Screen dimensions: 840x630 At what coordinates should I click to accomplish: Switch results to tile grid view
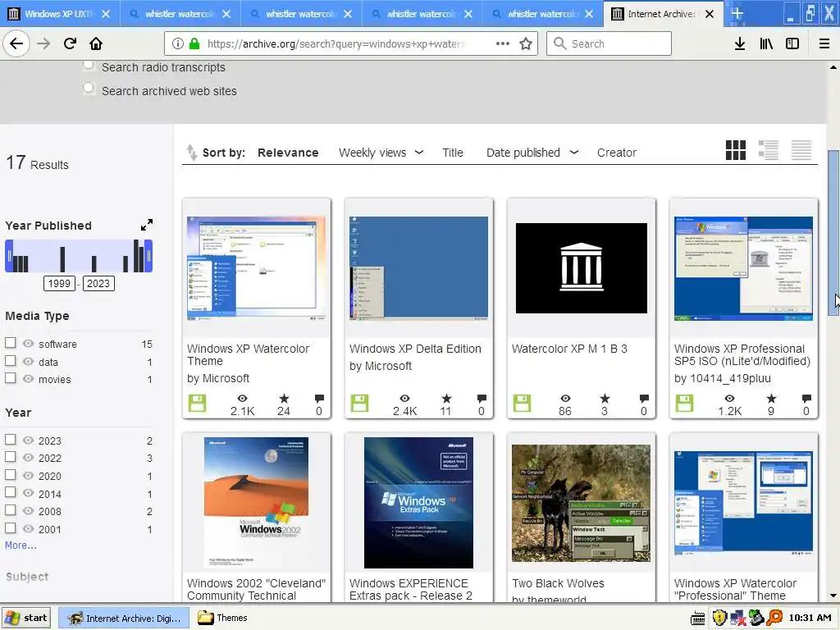click(x=736, y=150)
